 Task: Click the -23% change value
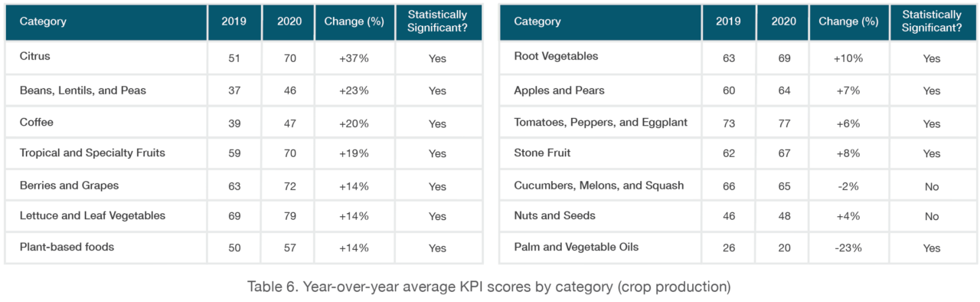point(848,248)
